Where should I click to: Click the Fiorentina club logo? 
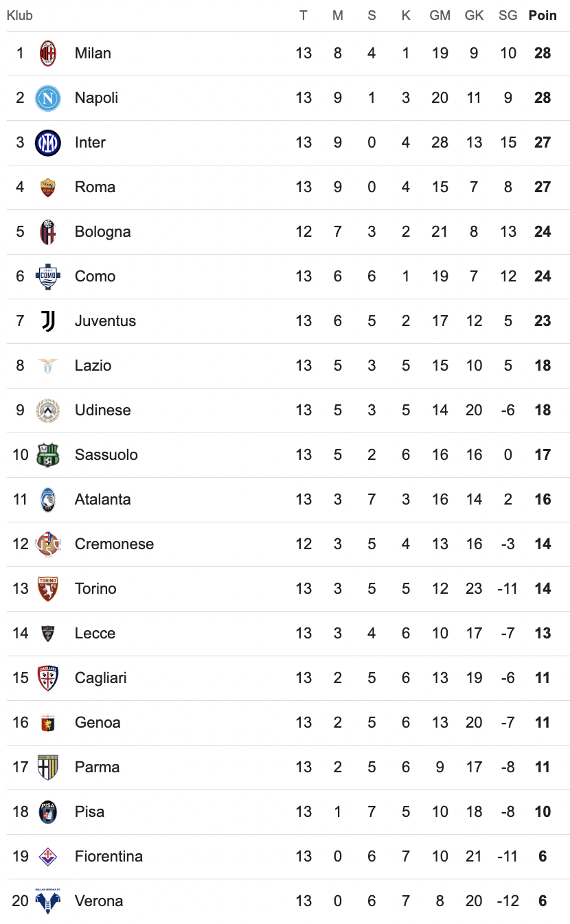(x=48, y=857)
